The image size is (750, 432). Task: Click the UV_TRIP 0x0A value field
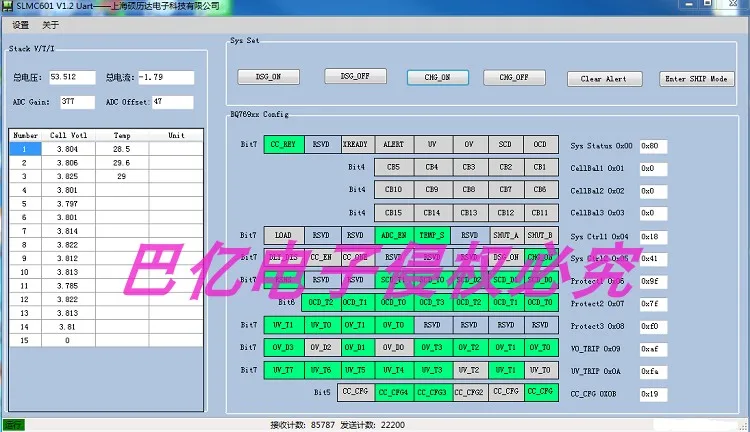[x=653, y=372]
